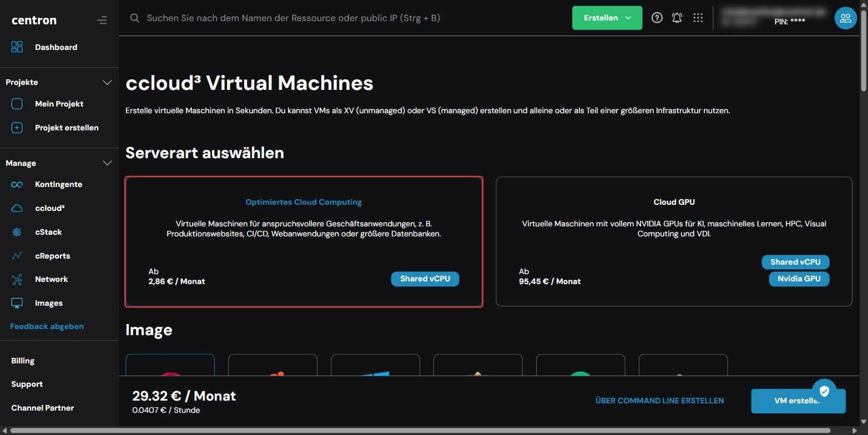Click the Kontingente infinity icon
868x435 pixels.
coord(17,184)
